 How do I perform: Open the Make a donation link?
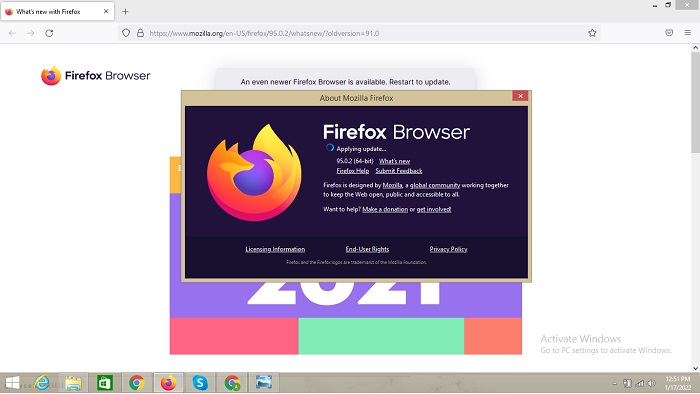coord(385,209)
